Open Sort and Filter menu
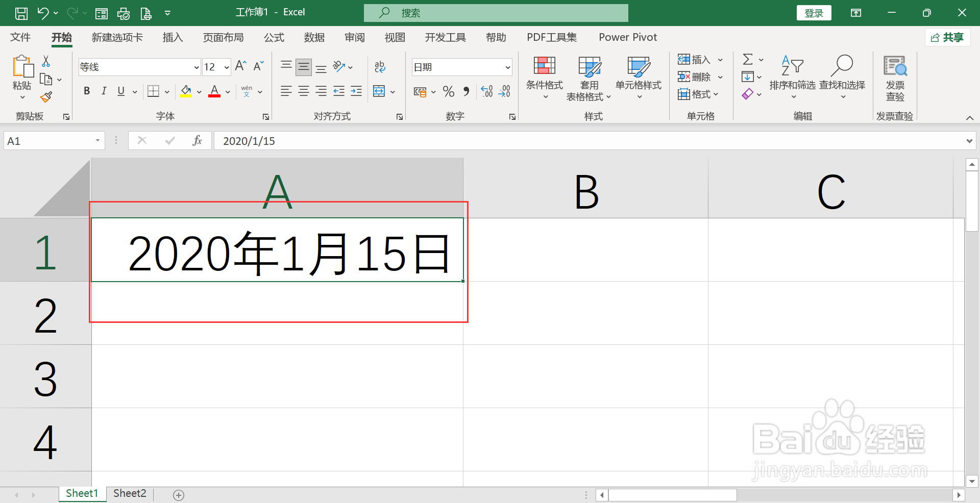 tap(792, 78)
